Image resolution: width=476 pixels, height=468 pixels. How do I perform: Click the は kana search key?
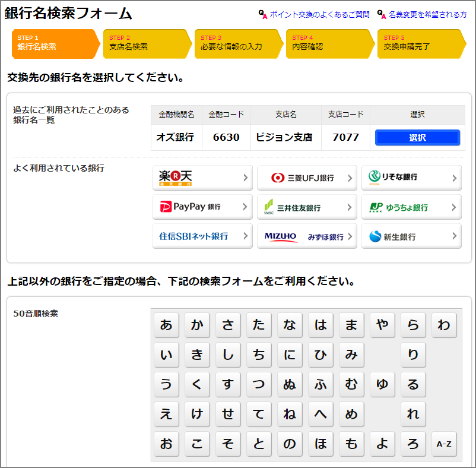pyautogui.click(x=320, y=325)
